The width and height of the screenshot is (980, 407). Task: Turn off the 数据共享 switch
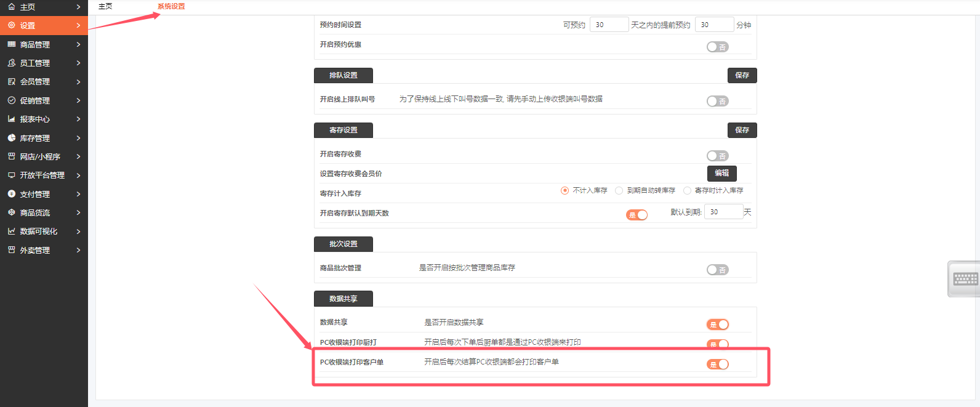click(717, 324)
